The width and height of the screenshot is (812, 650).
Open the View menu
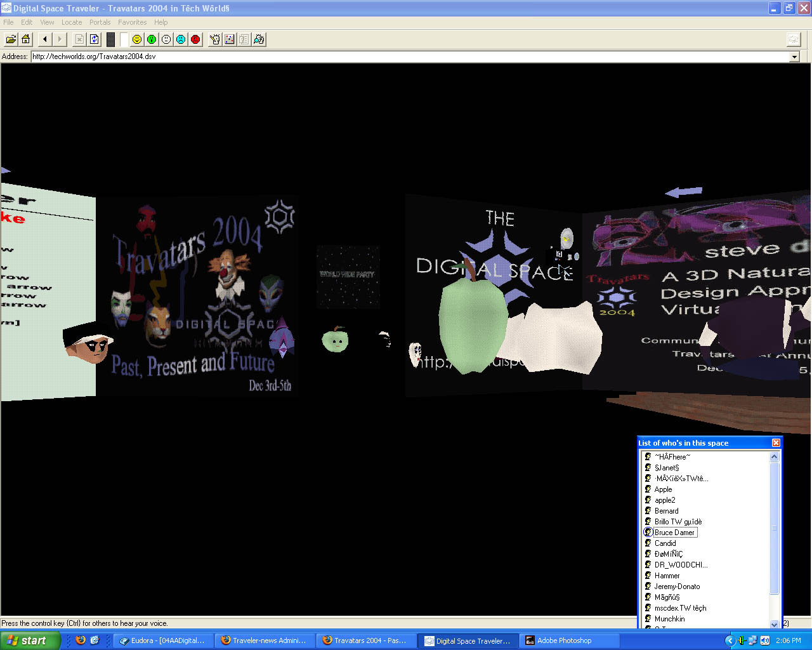tap(47, 22)
